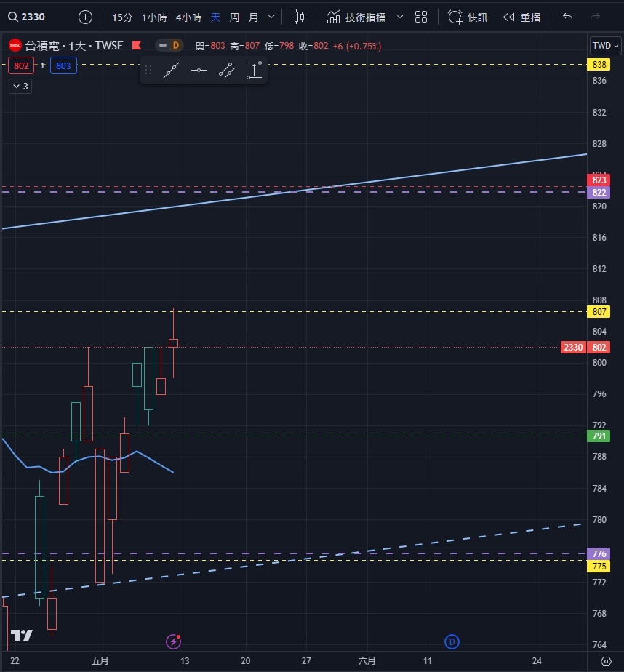Screen dimensions: 624x672
Task: Select the price range measure tool
Action: tap(254, 70)
